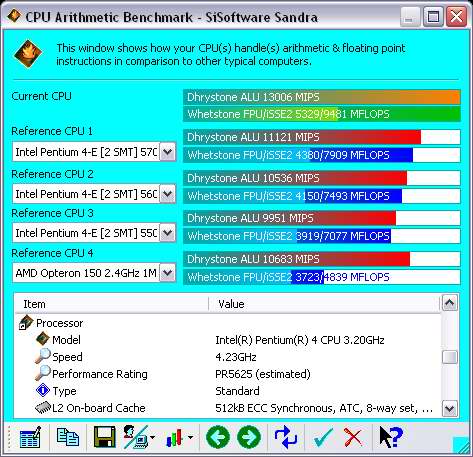The height and width of the screenshot is (457, 473).
Task: Click the green forward arrow
Action: (x=249, y=437)
